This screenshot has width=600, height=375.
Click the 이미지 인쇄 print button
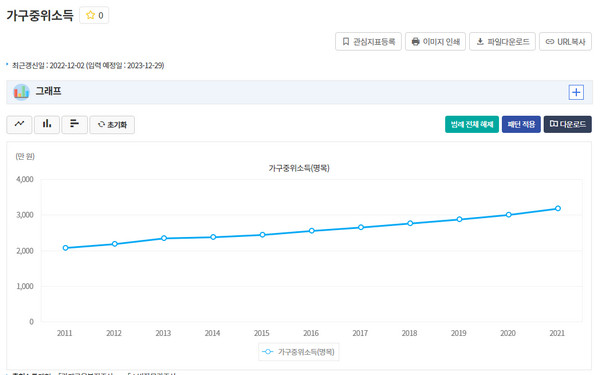[x=435, y=41]
